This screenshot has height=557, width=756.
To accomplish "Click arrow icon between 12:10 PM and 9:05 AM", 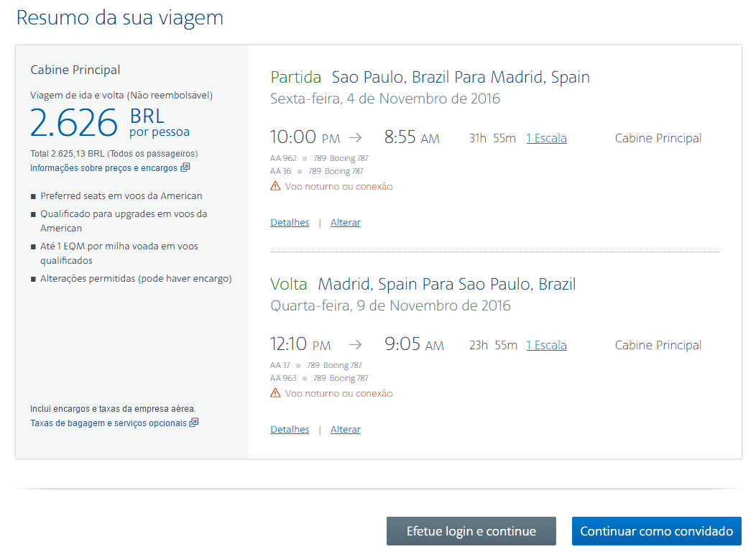I will (x=355, y=345).
